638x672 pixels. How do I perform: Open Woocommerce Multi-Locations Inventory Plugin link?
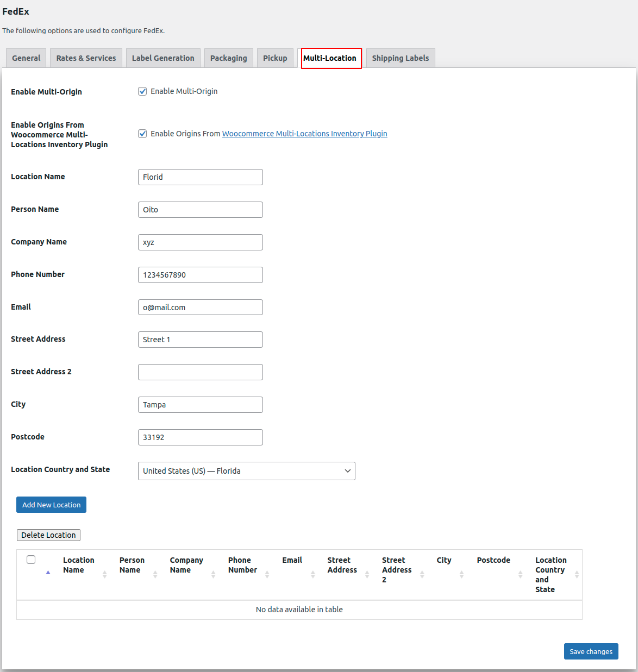pos(304,134)
